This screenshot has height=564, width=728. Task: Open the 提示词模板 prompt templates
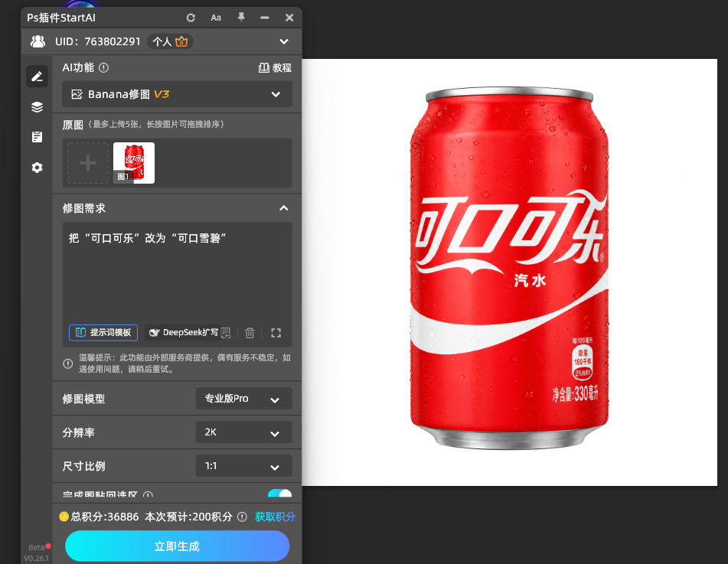tap(103, 332)
